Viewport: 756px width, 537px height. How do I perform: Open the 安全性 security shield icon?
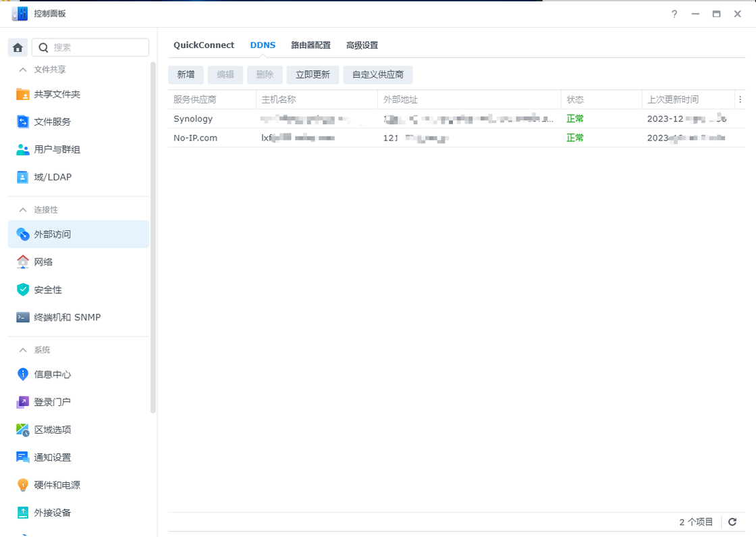23,290
